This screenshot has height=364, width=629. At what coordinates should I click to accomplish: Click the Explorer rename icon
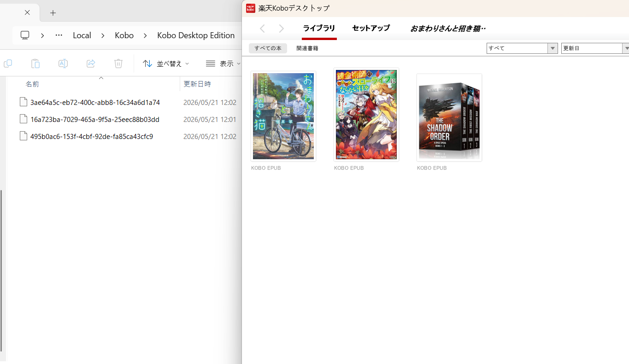click(63, 64)
